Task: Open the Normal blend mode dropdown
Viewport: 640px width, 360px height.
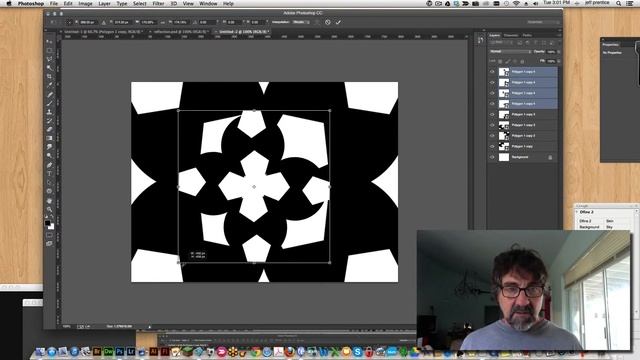Action: coord(510,51)
